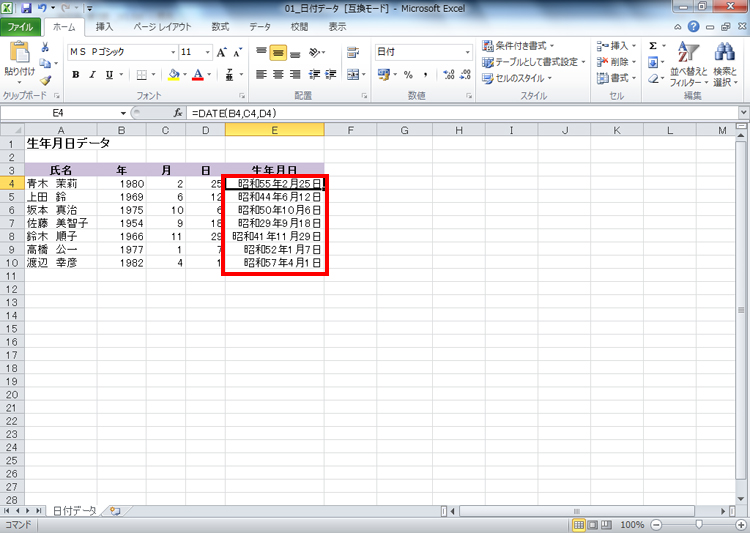Increase decimal places

pyautogui.click(x=449, y=75)
